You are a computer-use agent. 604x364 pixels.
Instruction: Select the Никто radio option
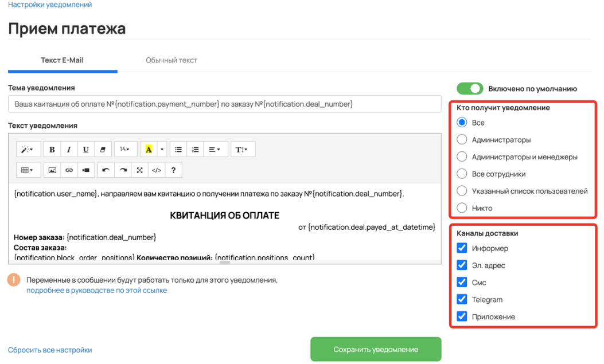[462, 208]
